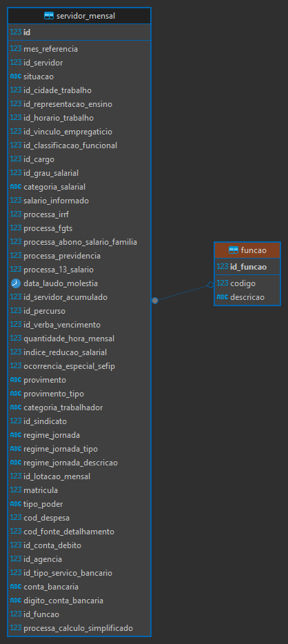Screen dimensions: 288x644
Task: Click the ABC type icon beside descricao
Action: (x=223, y=297)
